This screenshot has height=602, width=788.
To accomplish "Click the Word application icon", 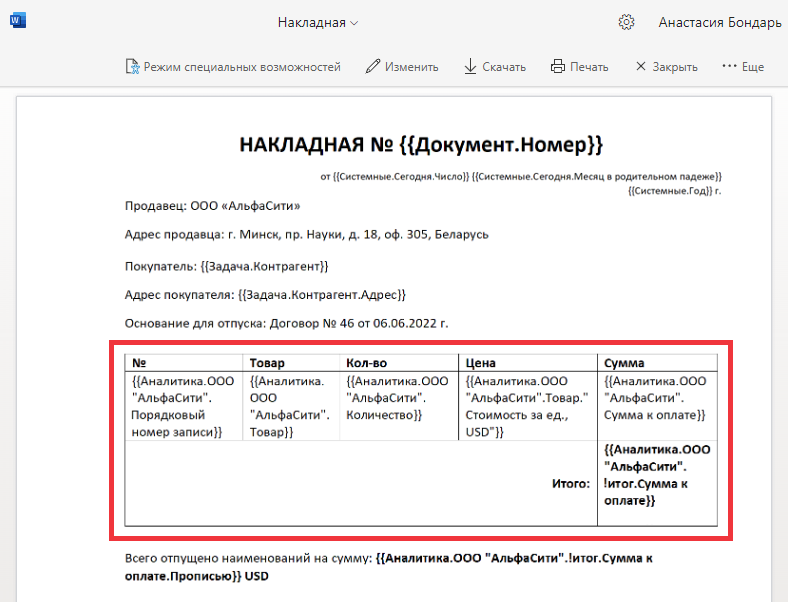I will click(18, 21).
